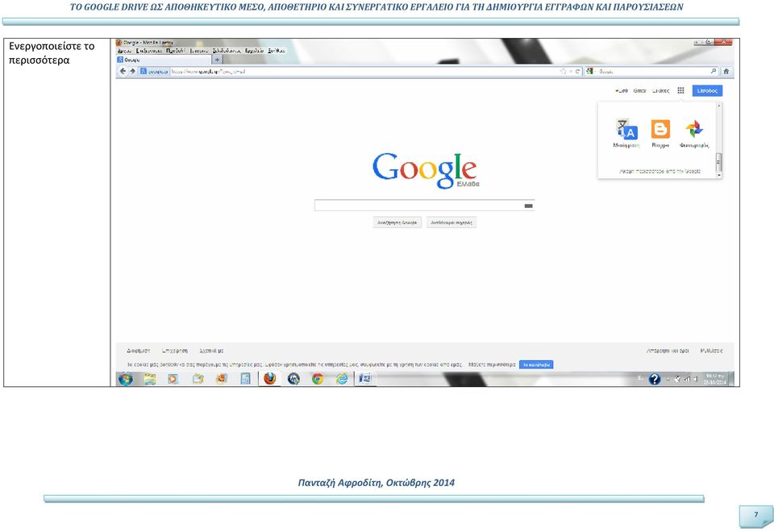Open the Bookmarks (Σελιδοδείκτες) menu
The height and width of the screenshot is (532, 774).
(227, 50)
